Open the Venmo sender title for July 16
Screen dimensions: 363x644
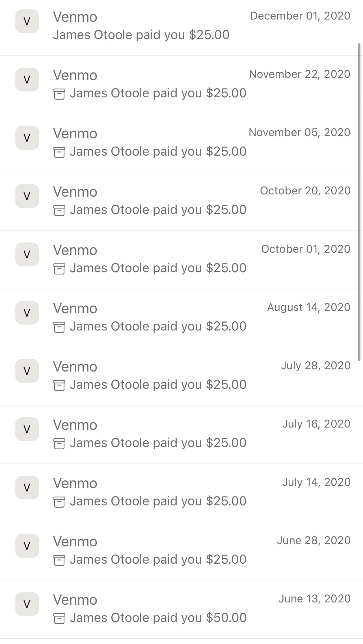point(75,425)
